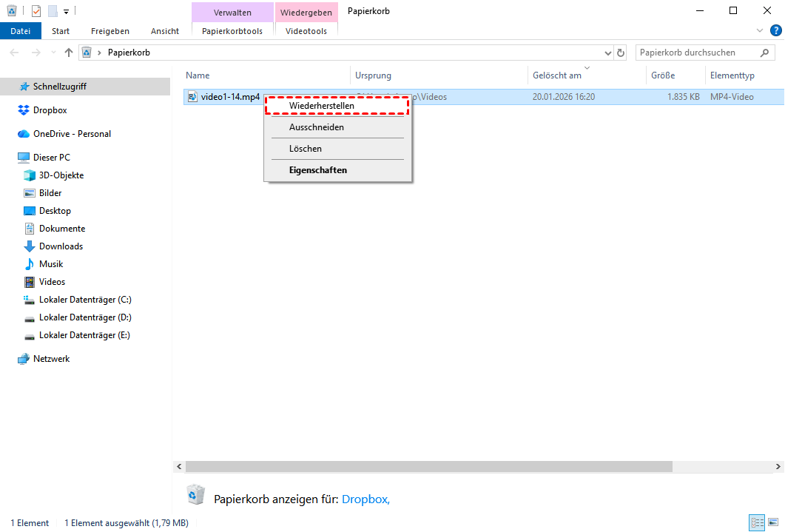Expand the ribbon with the chevron arrow
Viewport: 785px width, 532px height.
tap(760, 30)
